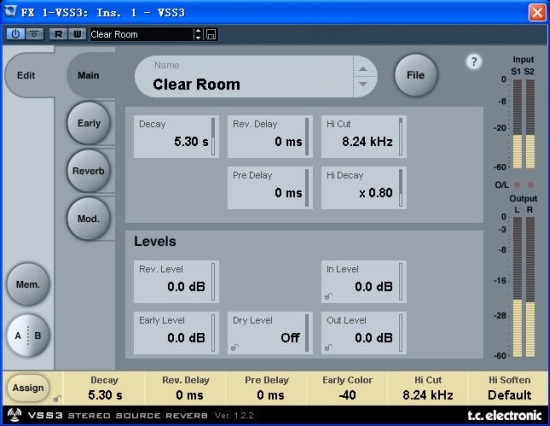The width and height of the screenshot is (550, 426).
Task: Click the Decay 5.30 s parameter box
Action: point(176,137)
